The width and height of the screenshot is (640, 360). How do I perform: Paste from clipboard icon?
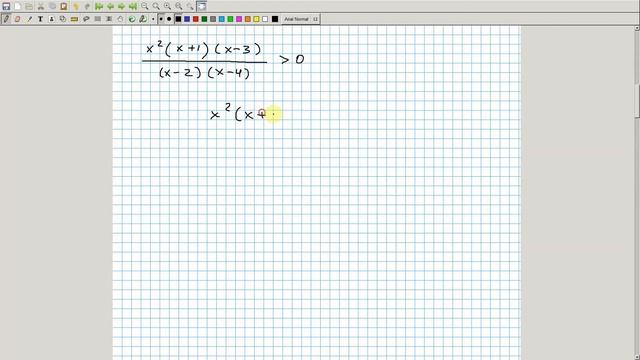(64, 7)
